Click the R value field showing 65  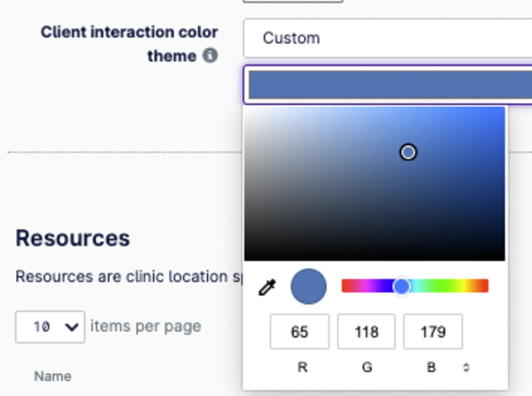click(299, 332)
